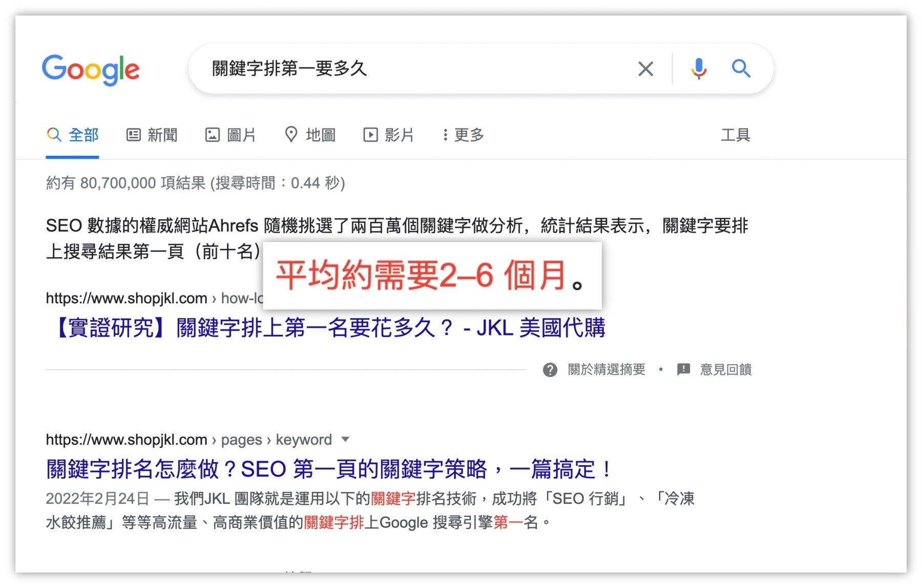The height and width of the screenshot is (588, 922).
Task: Clear the search box with the X icon
Action: [645, 69]
